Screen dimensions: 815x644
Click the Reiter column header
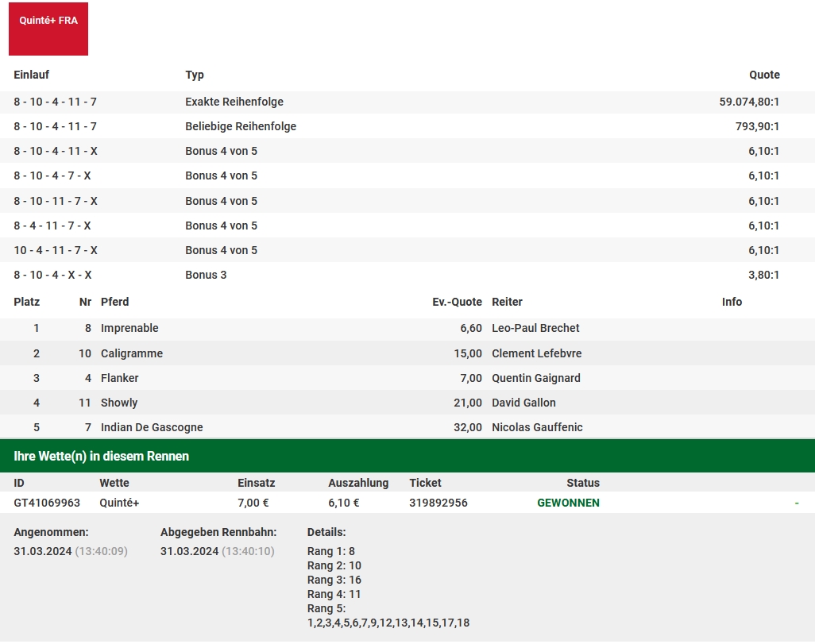[508, 302]
